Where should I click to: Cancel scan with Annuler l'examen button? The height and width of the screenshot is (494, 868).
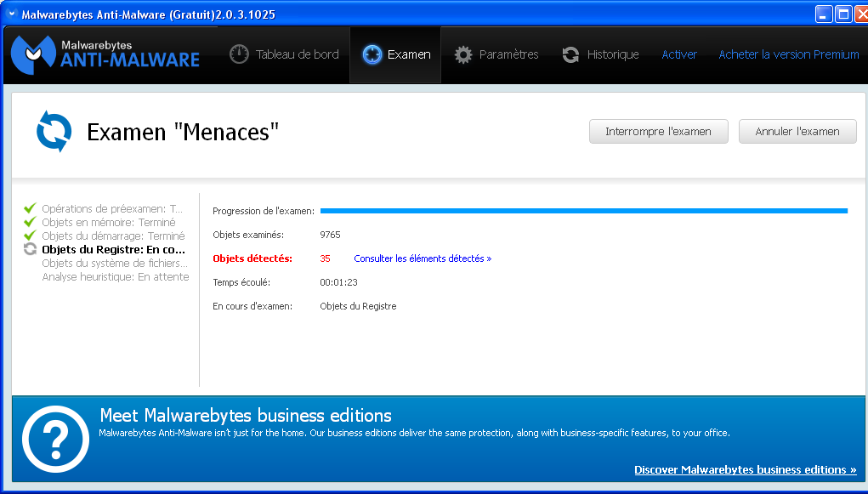tap(797, 131)
